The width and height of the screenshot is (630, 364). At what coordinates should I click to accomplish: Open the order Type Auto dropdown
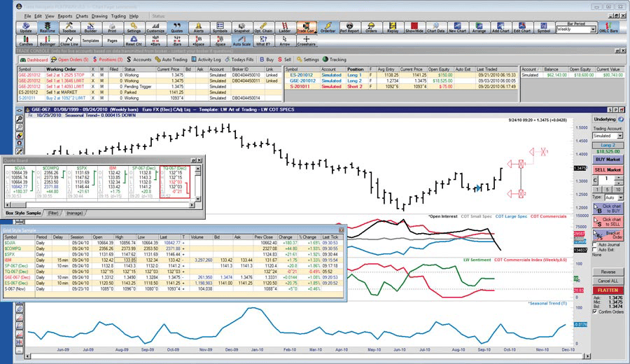(620, 197)
